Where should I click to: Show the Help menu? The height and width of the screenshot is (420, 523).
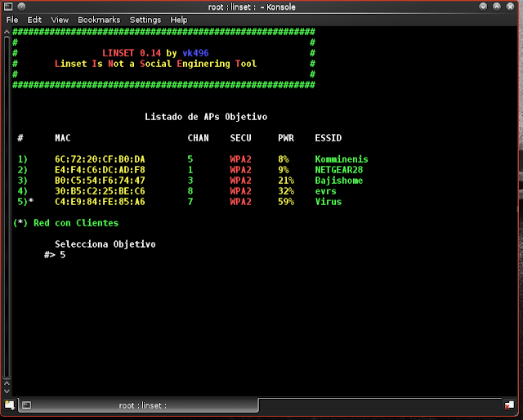point(178,20)
